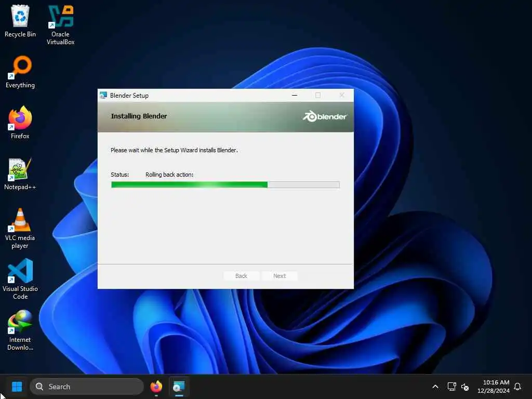Click the taskbar Search box
Screen dimensions: 532x399
click(87, 387)
